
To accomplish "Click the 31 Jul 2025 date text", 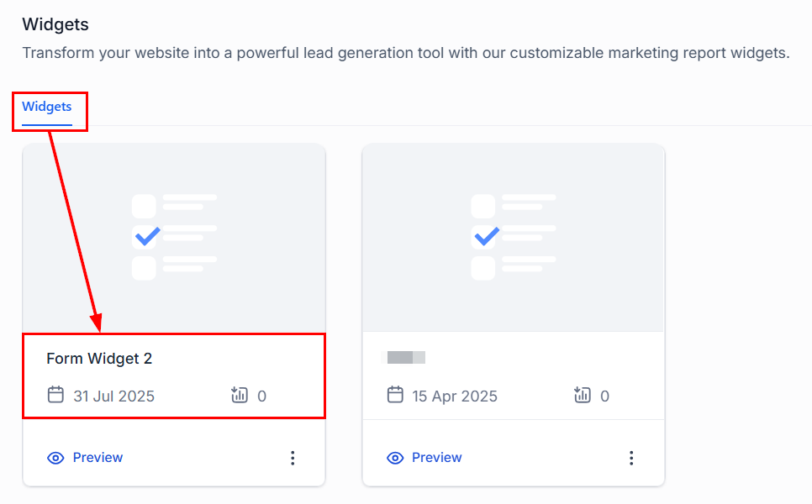I will [114, 396].
